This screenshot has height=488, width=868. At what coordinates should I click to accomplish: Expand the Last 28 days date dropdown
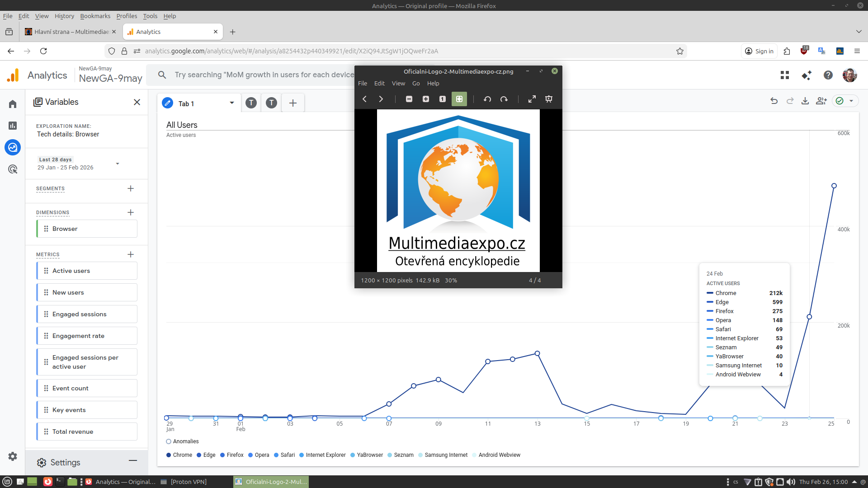click(x=118, y=164)
